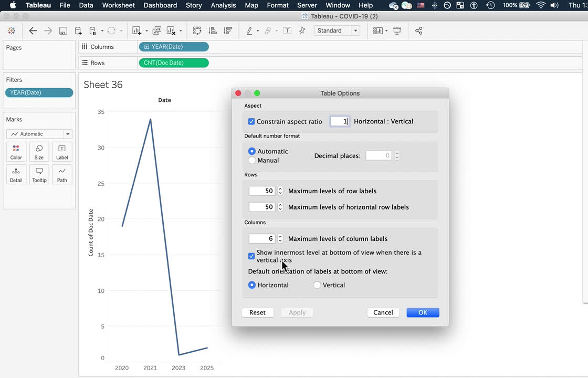Click the Swap Rows and Columns icon

197,31
